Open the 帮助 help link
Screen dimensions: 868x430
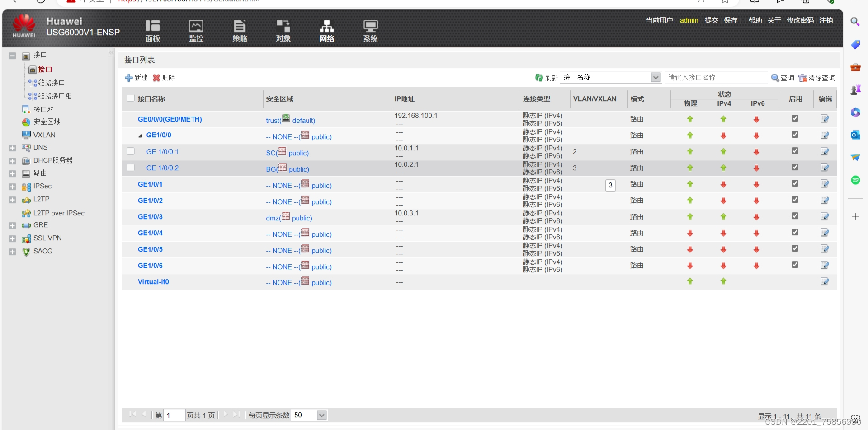755,20
